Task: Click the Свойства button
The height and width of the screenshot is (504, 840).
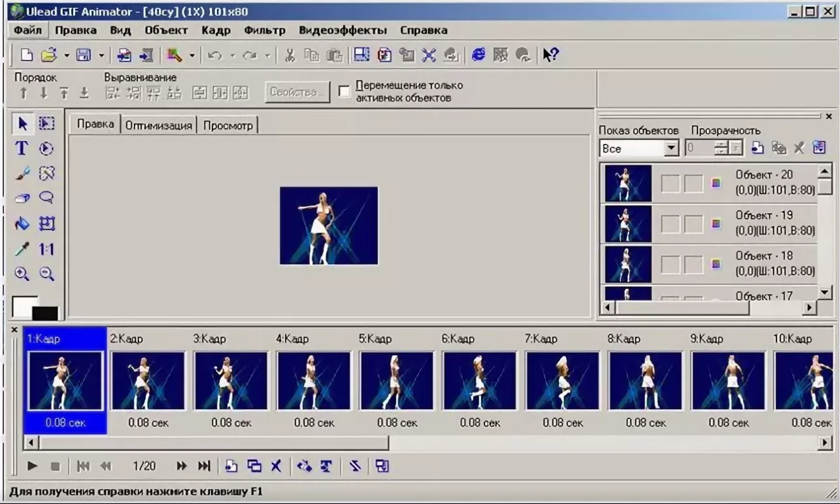Action: (297, 92)
